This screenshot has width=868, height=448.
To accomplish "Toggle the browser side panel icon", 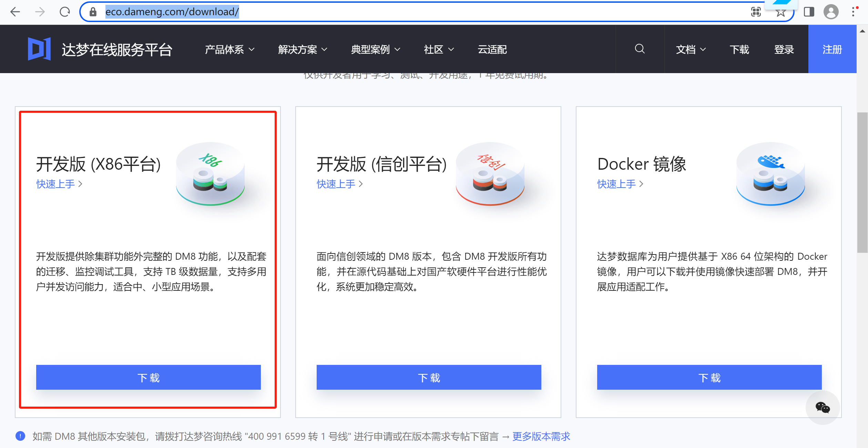I will tap(809, 12).
